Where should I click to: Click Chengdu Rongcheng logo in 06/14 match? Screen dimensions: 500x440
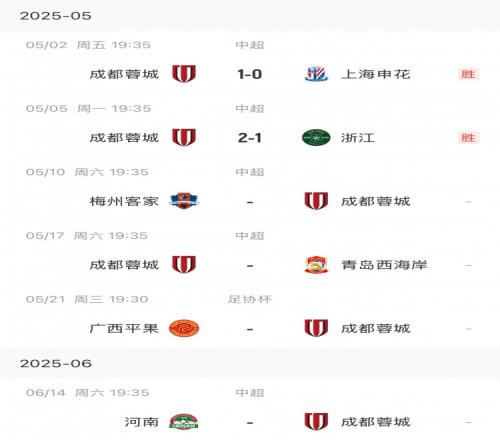[316, 422]
